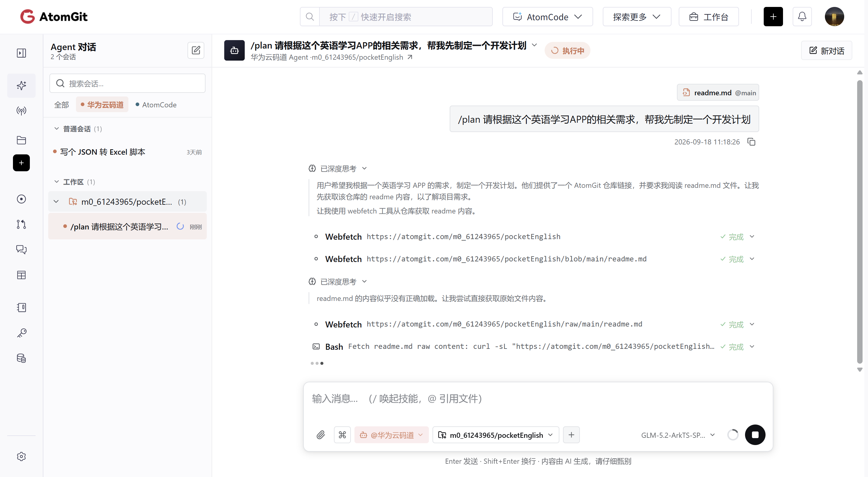
Task: Click the chat vertical scrollbar
Action: [860, 222]
